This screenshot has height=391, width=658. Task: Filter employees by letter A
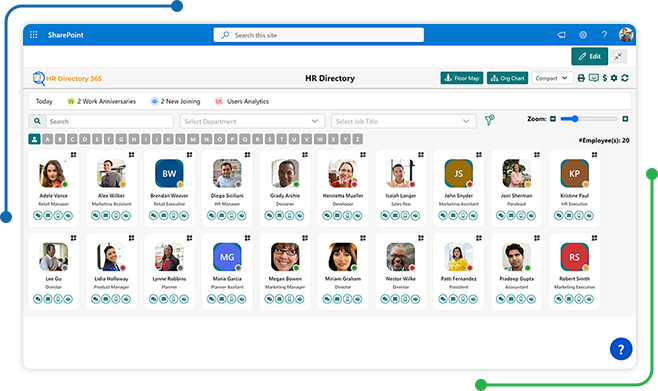47,139
